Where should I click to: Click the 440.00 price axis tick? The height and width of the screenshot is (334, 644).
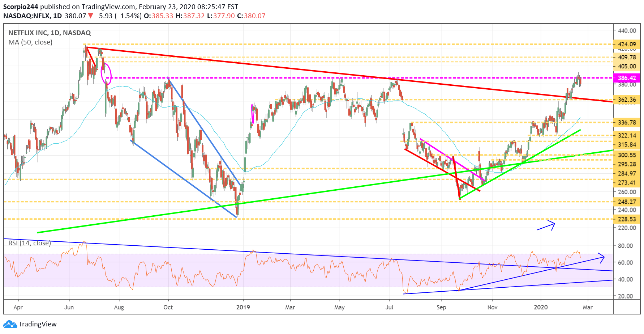pos(627,31)
